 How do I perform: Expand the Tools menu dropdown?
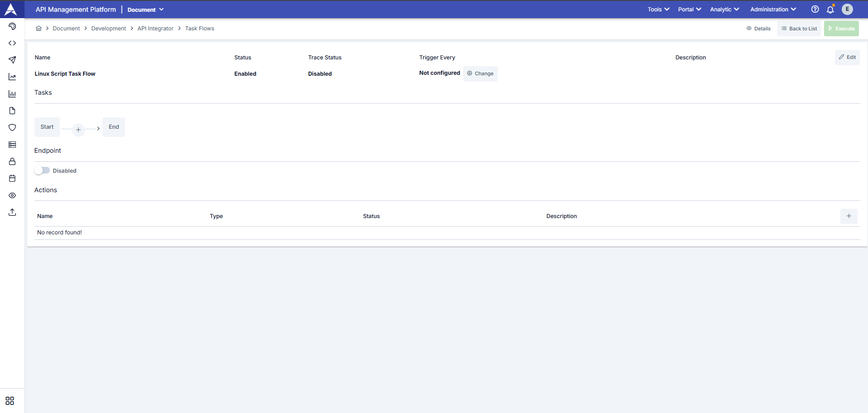pos(658,10)
